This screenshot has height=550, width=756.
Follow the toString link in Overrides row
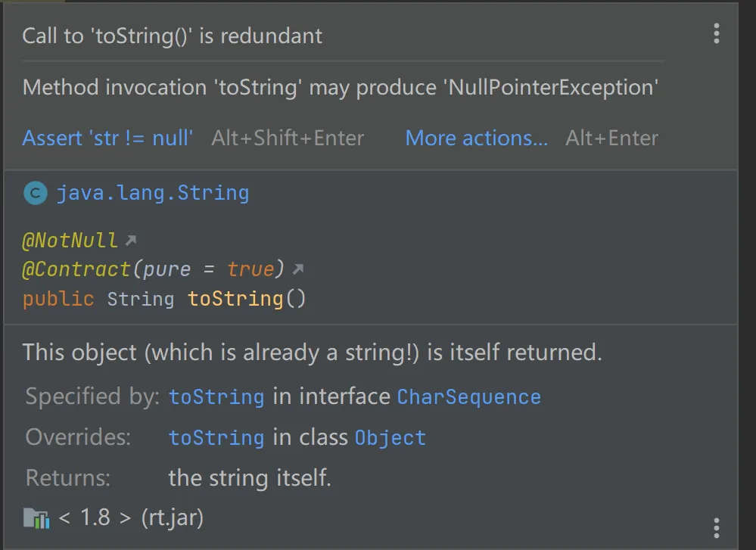click(x=216, y=438)
